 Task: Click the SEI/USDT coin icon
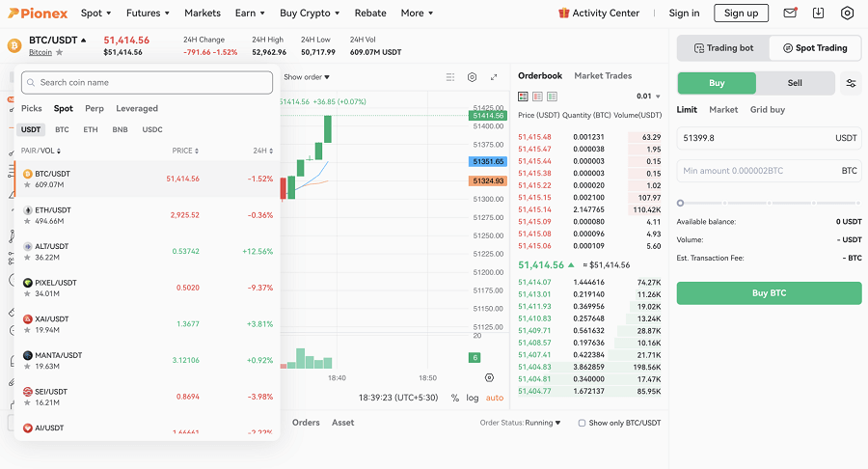27,392
